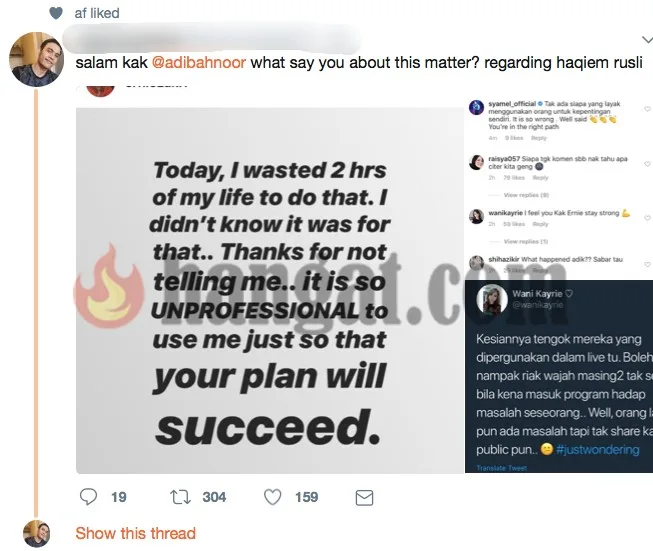This screenshot has width=653, height=551.
Task: Click the reply speech bubble icon
Action: click(88, 497)
